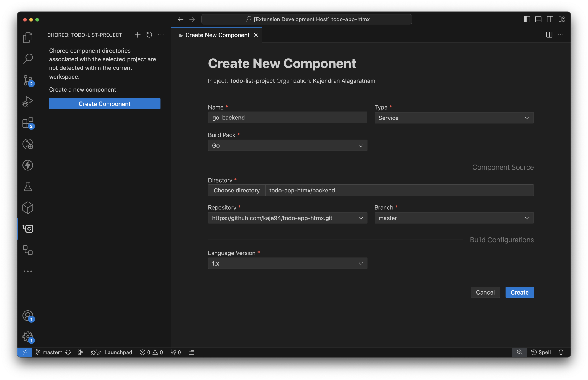Open the Choreo connections icon panel
Viewport: 588px width, 380px height.
point(27,249)
